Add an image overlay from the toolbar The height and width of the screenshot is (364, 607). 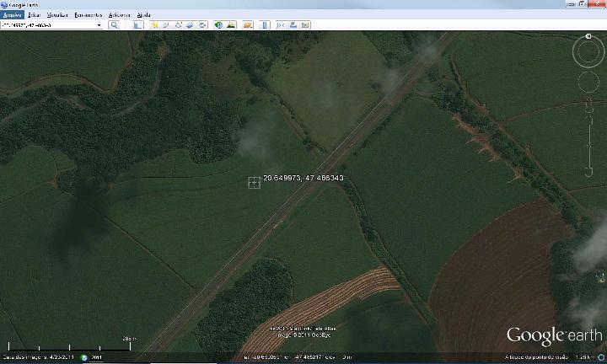click(190, 25)
